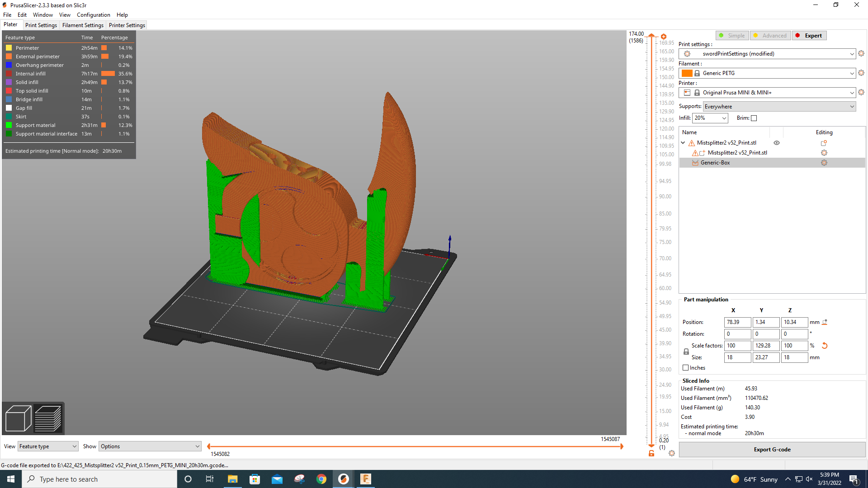This screenshot has height=488, width=868.
Task: Open Cortana from the taskbar
Action: tap(188, 479)
